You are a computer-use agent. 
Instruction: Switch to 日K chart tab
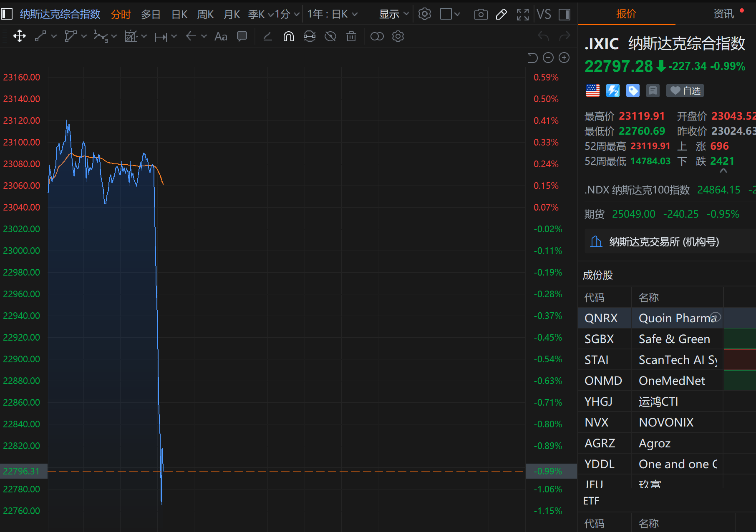[179, 15]
